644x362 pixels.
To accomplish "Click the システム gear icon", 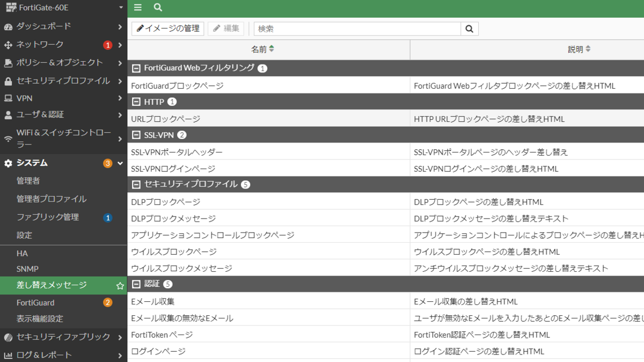I will click(x=8, y=163).
